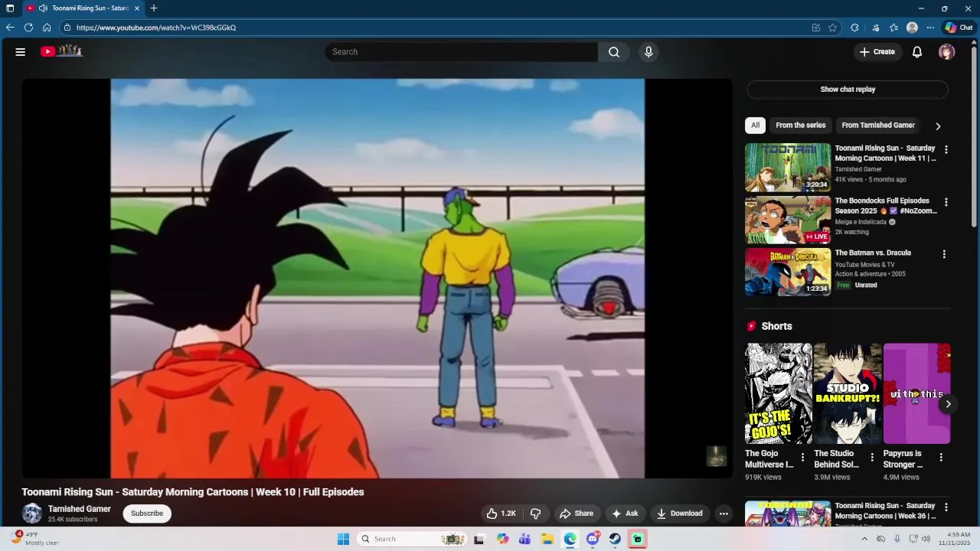Viewport: 980px width, 551px height.
Task: Open the tab actions menu icon
Action: pyautogui.click(x=10, y=8)
